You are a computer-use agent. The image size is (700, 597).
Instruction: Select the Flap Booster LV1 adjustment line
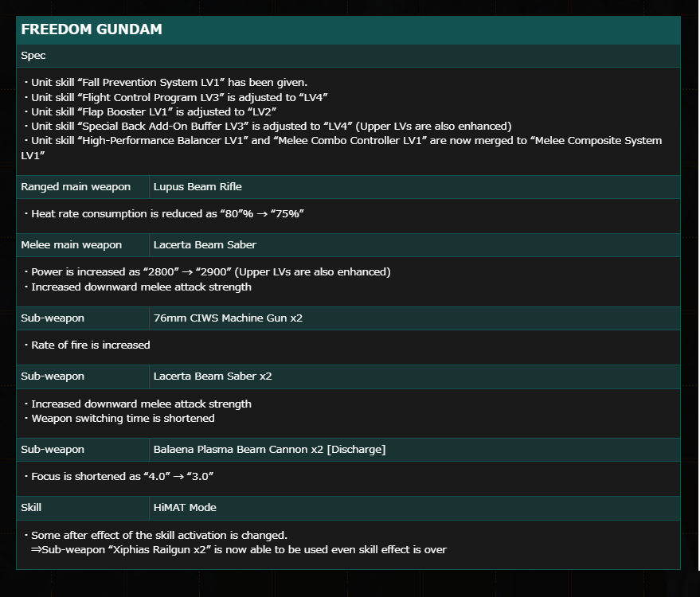150,112
